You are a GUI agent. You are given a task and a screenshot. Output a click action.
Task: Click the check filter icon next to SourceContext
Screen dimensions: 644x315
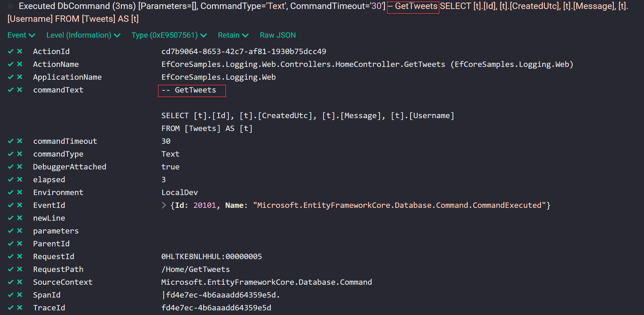point(11,282)
